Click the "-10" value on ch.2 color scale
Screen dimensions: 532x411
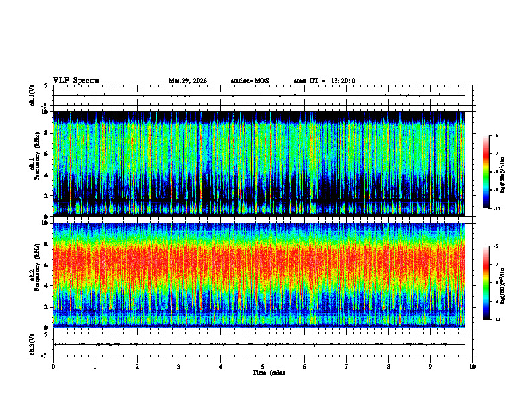(x=496, y=319)
